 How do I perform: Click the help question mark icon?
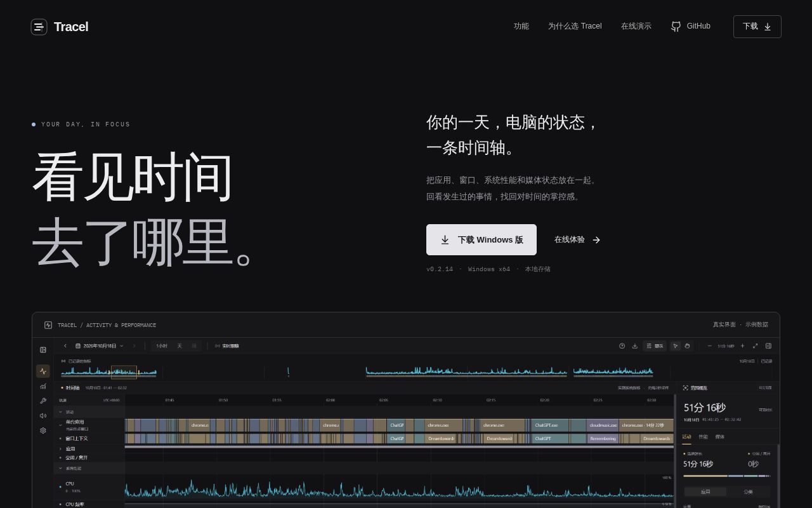tap(622, 346)
